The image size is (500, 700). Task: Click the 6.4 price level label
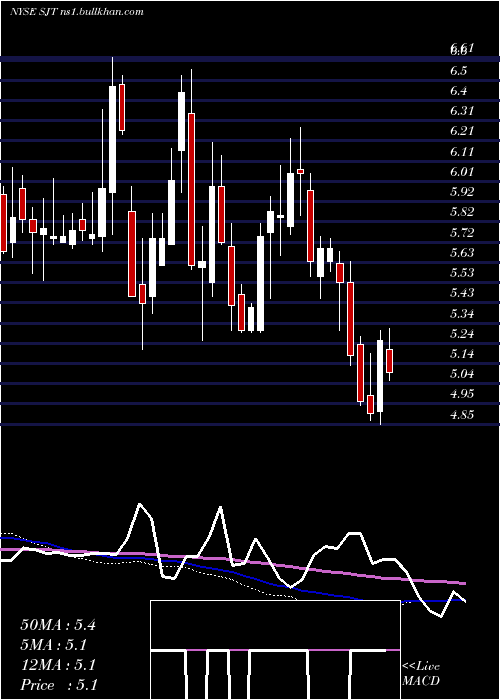tap(459, 91)
